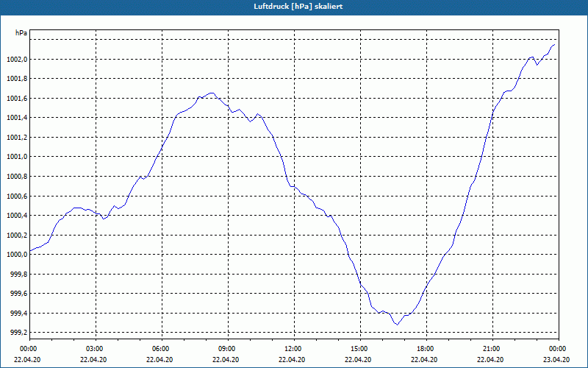The image size is (588, 368).
Task: Select the 1002,0 y-axis value
Action: click(x=17, y=60)
